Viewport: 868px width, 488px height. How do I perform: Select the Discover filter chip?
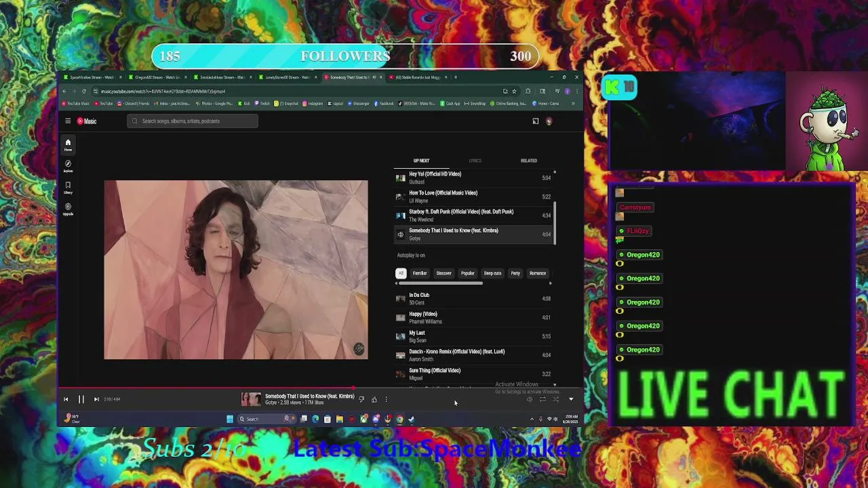pyautogui.click(x=443, y=273)
